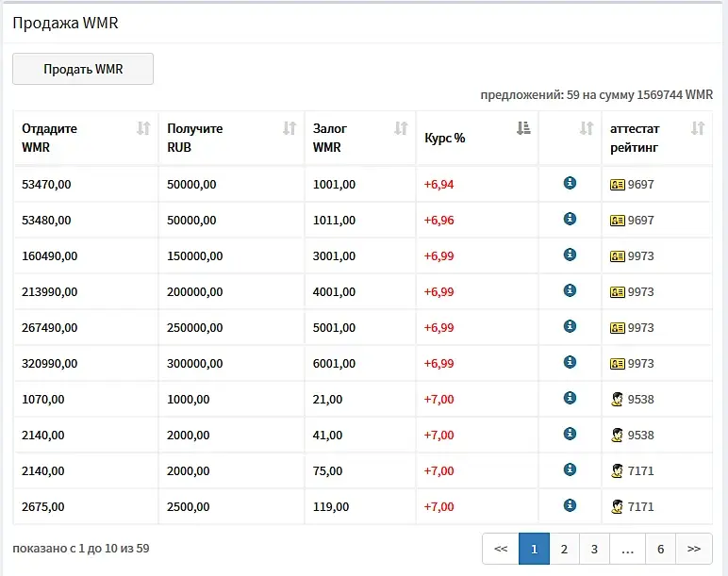Screen dimensions: 728x576
Task: Click the person attestat icon in the 1070,00 row
Action: [x=618, y=400]
